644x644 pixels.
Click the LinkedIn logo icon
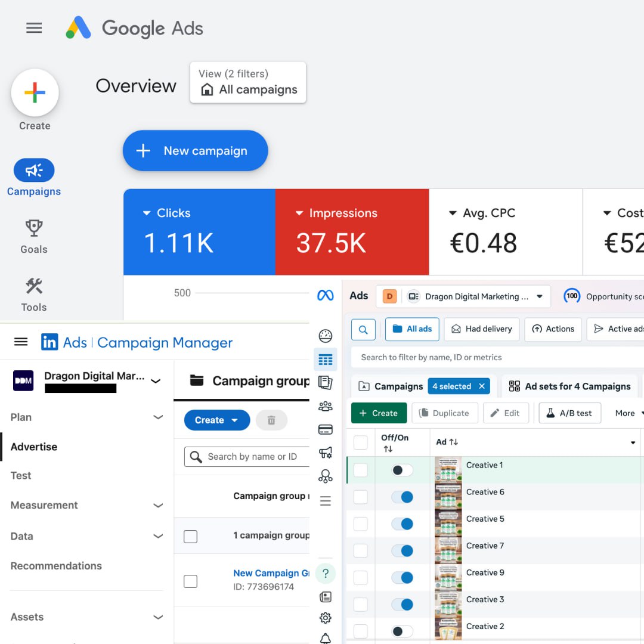(49, 342)
